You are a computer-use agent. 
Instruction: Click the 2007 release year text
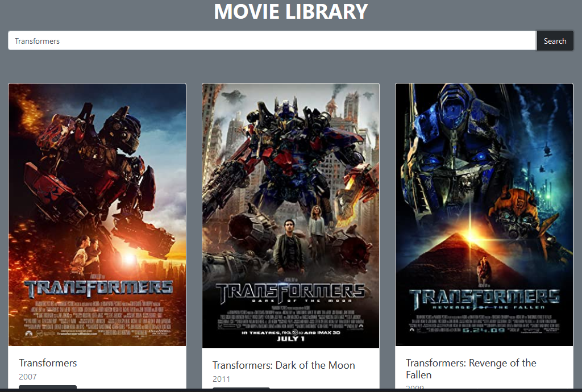pos(28,377)
